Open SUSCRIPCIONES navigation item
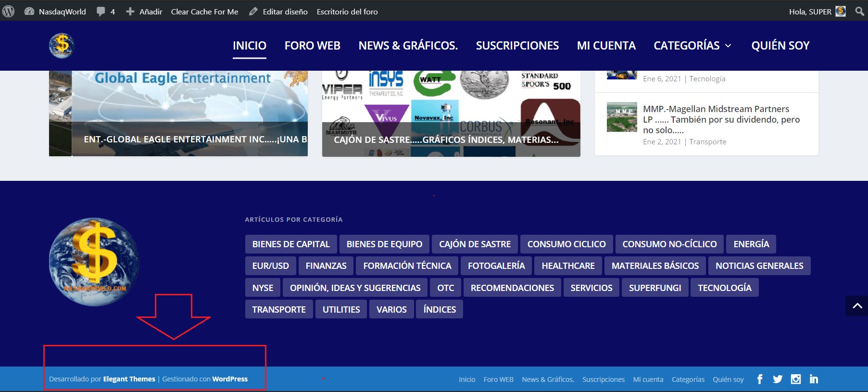This screenshot has height=392, width=868. 517,46
